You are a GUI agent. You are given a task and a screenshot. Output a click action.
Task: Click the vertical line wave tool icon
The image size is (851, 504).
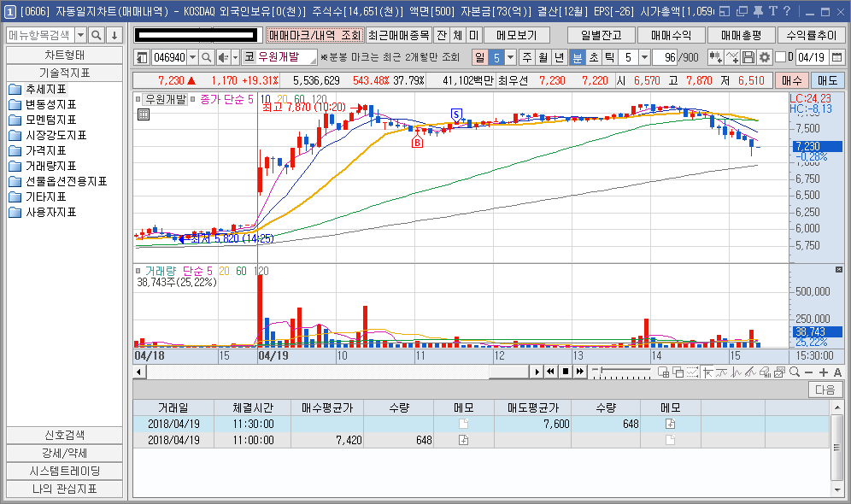point(736,372)
